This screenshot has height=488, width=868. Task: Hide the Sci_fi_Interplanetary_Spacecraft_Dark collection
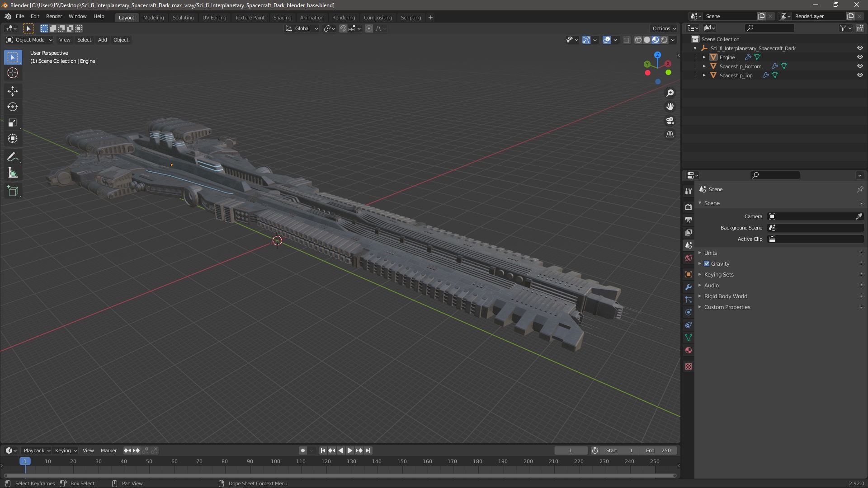click(x=860, y=48)
